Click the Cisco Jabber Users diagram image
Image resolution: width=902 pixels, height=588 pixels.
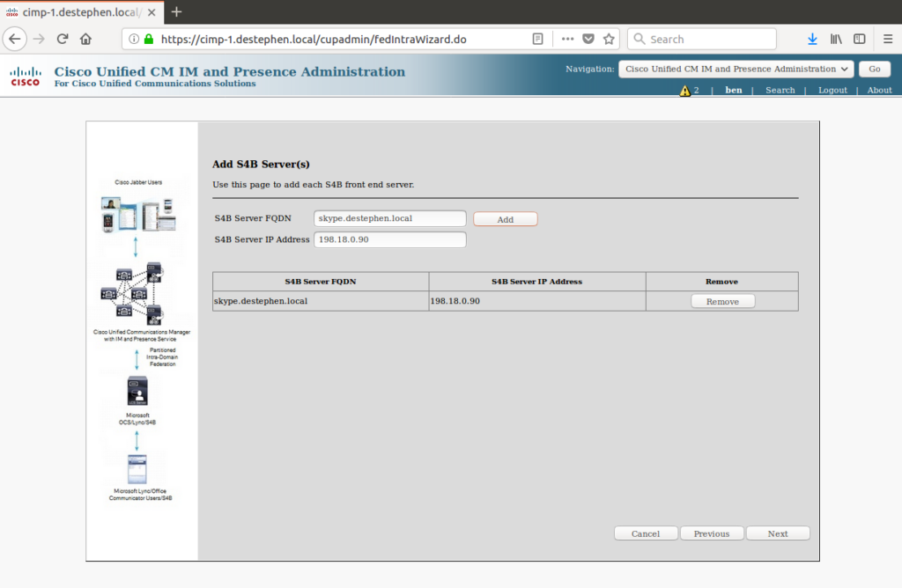click(x=138, y=215)
